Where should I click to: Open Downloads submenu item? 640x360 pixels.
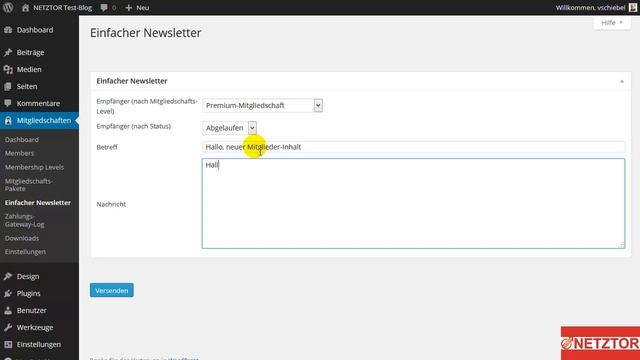22,238
